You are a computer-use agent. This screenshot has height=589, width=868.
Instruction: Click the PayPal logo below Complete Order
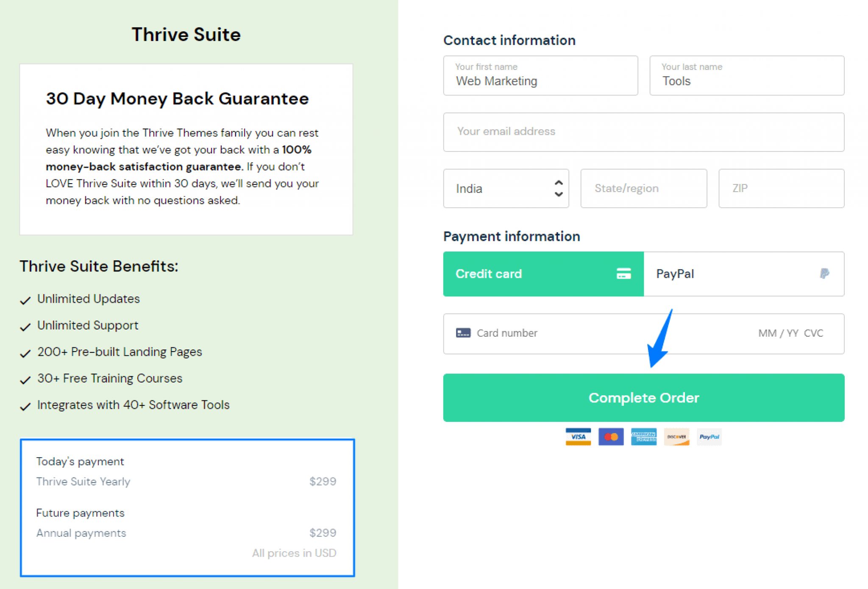(709, 437)
